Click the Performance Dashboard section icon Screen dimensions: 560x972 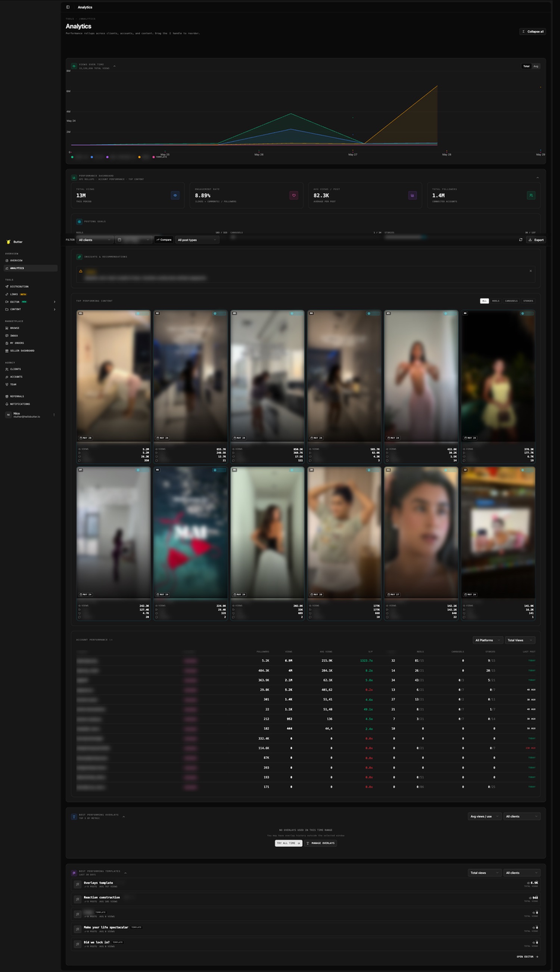pyautogui.click(x=74, y=177)
